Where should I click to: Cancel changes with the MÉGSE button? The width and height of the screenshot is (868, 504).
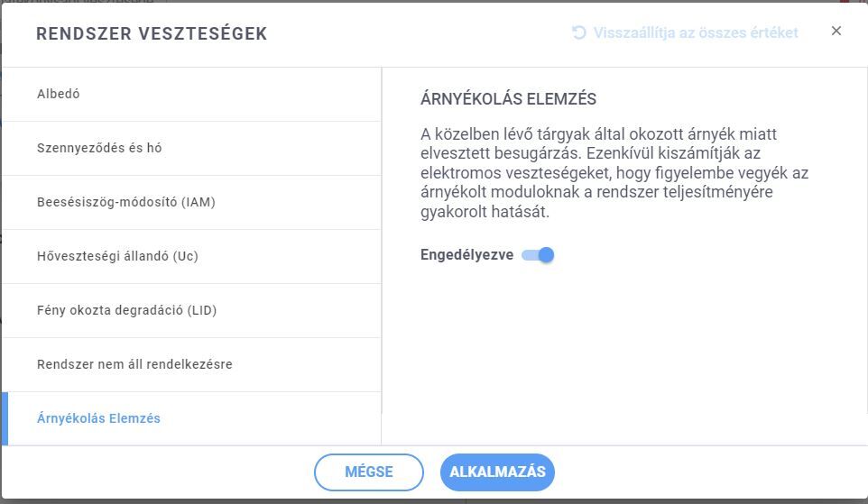point(369,472)
